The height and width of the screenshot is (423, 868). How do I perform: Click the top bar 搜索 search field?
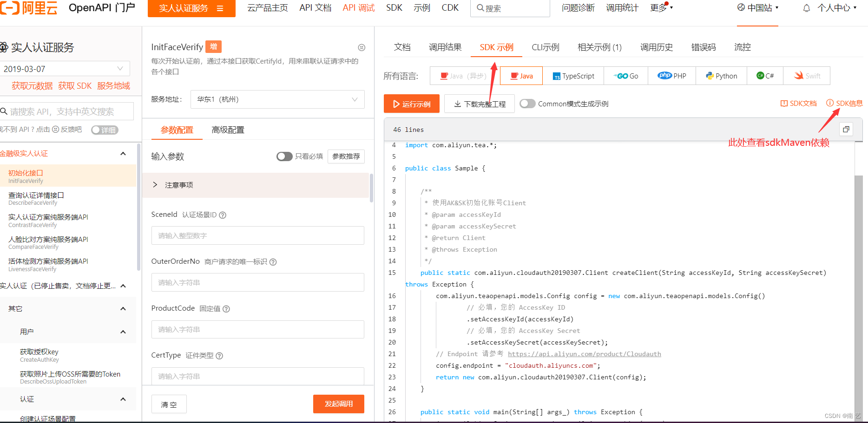point(510,8)
